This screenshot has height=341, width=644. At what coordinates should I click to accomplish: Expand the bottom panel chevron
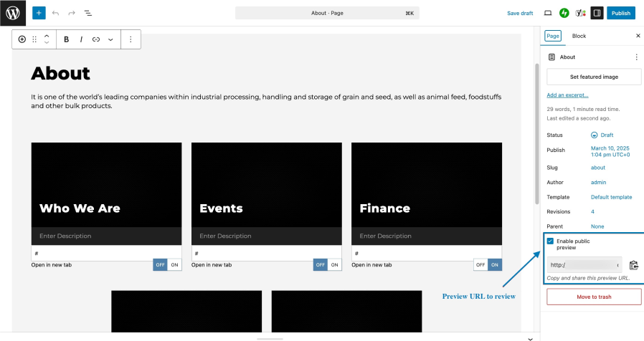(530, 339)
